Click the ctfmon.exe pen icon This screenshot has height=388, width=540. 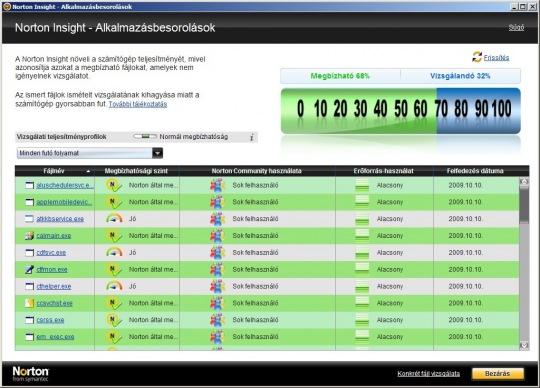(30, 270)
